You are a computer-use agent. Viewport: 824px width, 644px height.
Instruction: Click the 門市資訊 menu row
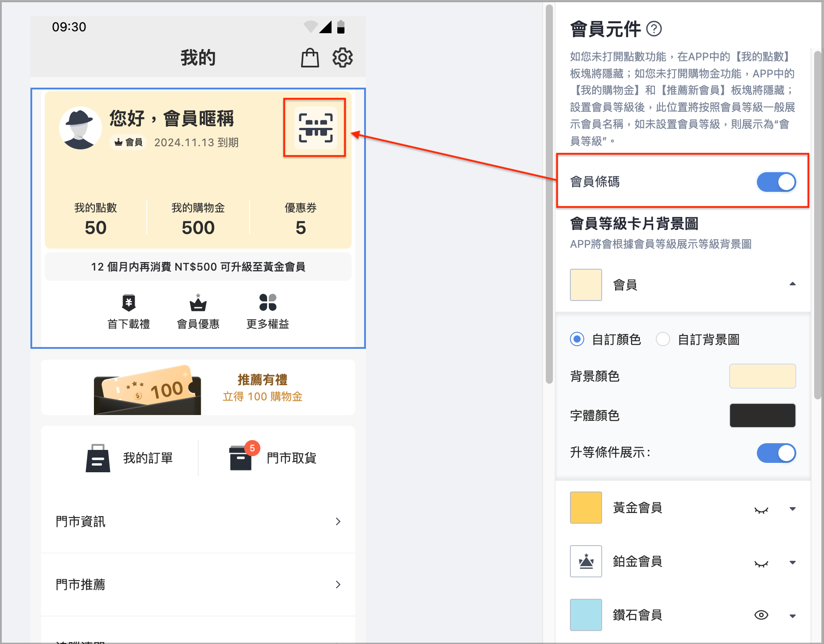(x=198, y=521)
